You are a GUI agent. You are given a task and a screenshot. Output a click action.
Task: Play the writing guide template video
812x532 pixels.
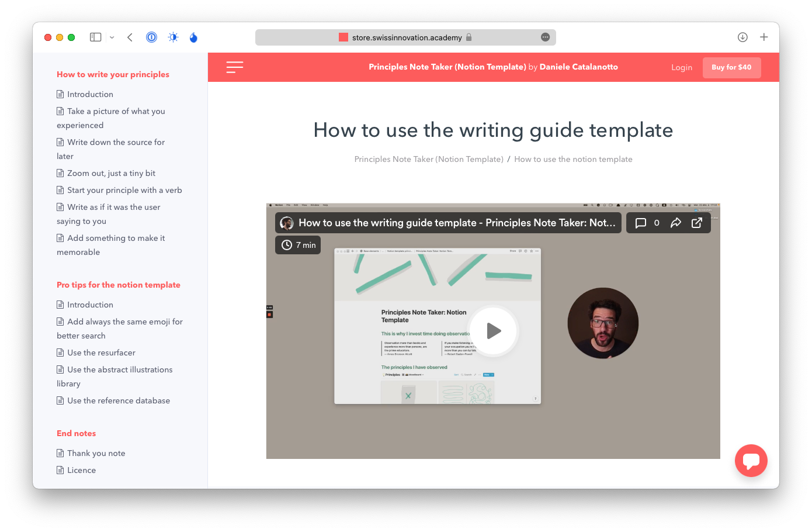coord(493,331)
